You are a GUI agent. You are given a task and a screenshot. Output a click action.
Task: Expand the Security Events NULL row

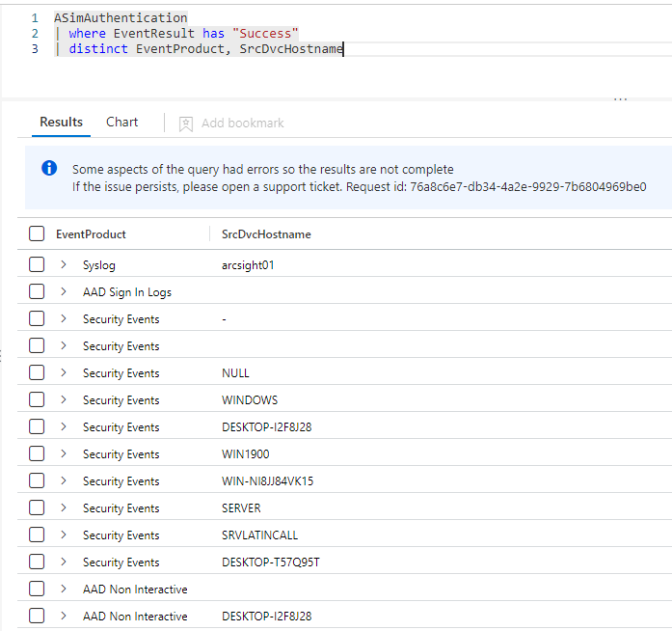(64, 372)
